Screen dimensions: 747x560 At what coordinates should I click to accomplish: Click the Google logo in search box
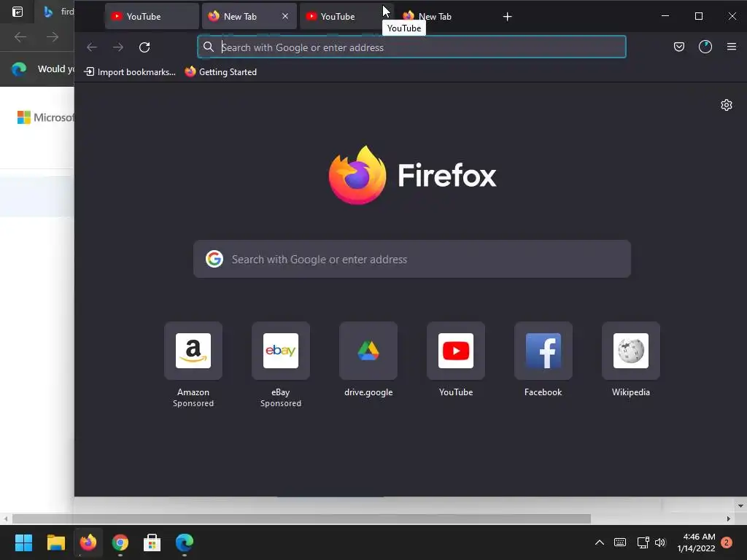pyautogui.click(x=214, y=259)
